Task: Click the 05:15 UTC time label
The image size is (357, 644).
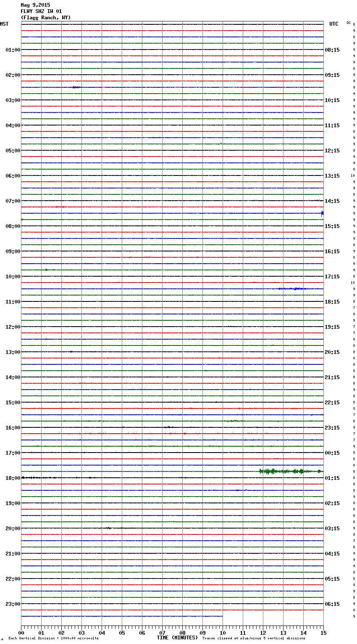Action: (x=332, y=579)
